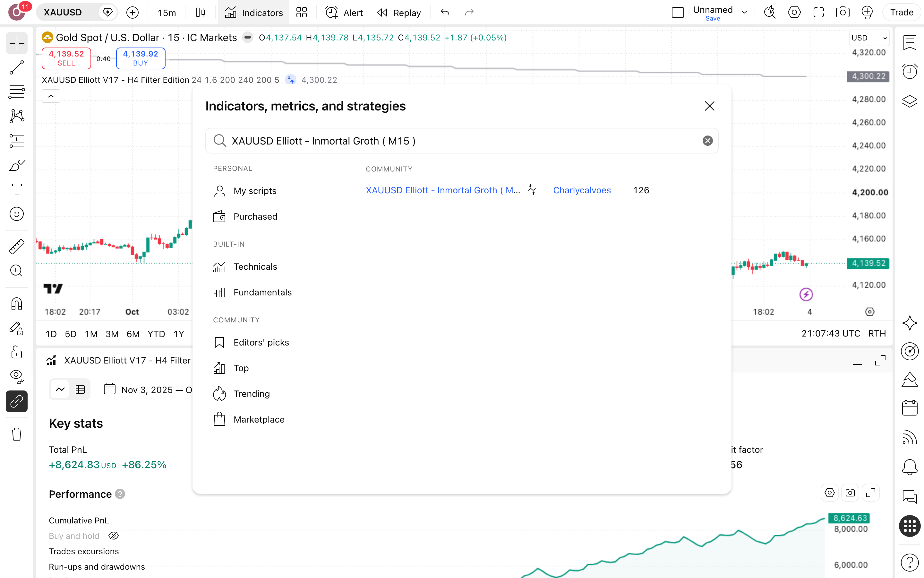Open the Fibonacci retracement tool

(16, 92)
